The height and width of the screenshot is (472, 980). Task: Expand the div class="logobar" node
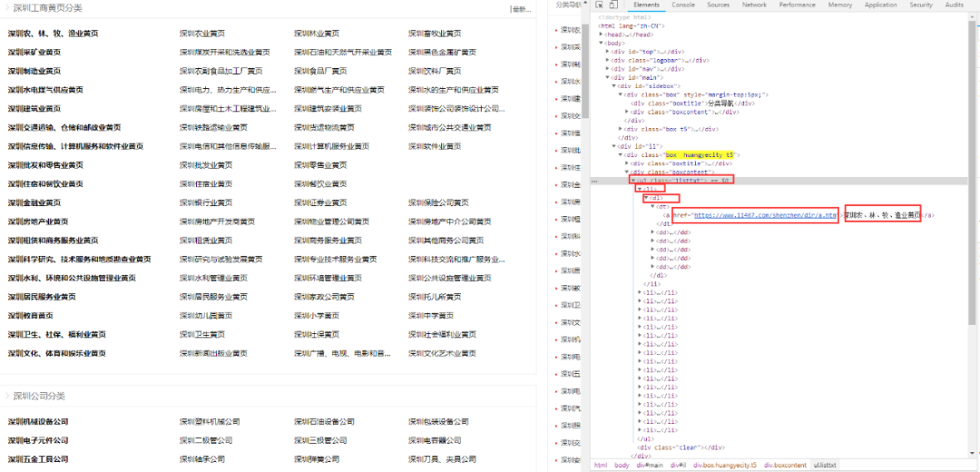point(607,61)
